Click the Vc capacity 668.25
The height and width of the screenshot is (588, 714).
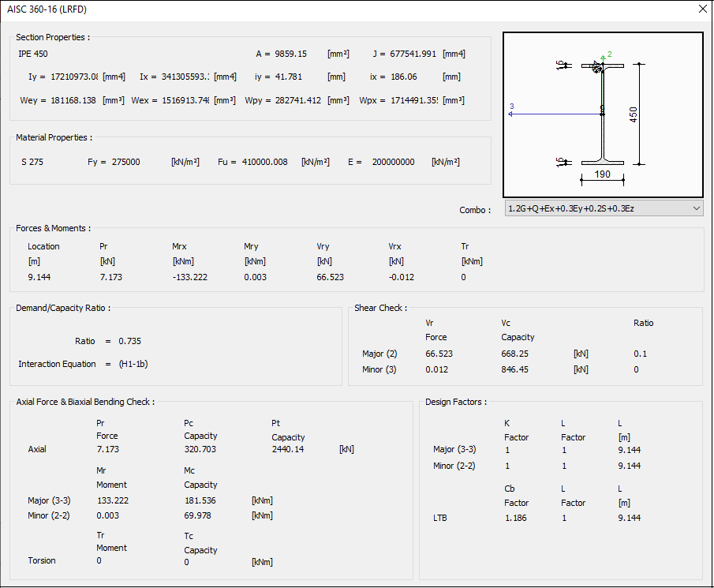[514, 354]
